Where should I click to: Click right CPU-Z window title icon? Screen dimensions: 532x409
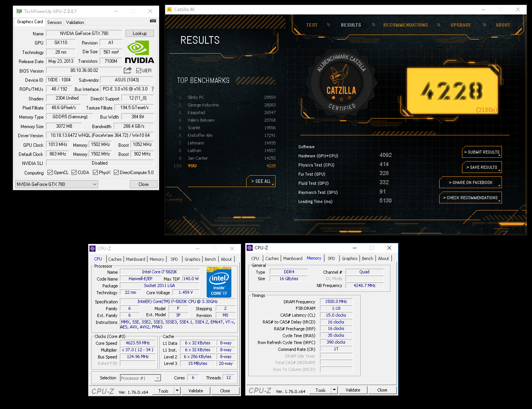[250, 248]
